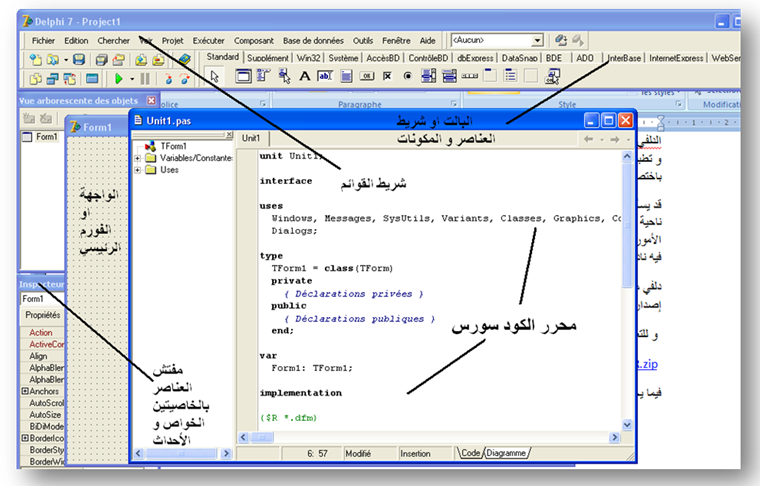Click the Pause program button
This screenshot has height=486, width=760.
pyautogui.click(x=144, y=78)
